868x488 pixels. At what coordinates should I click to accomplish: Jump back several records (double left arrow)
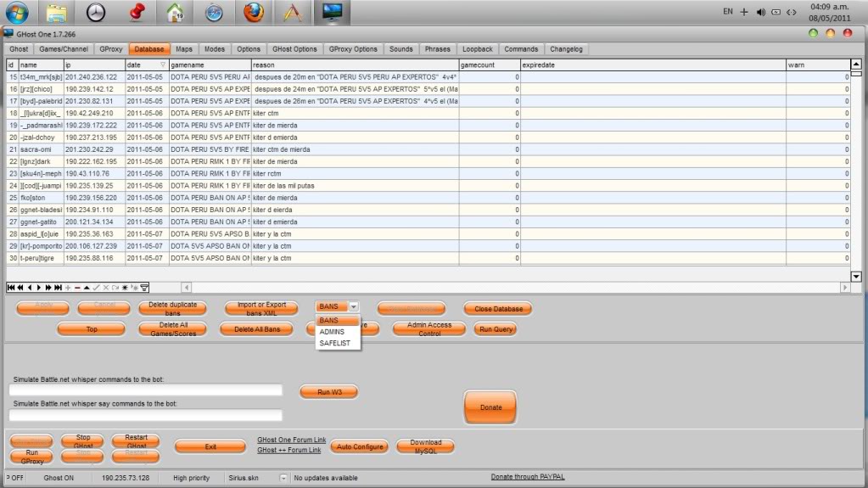[x=20, y=288]
